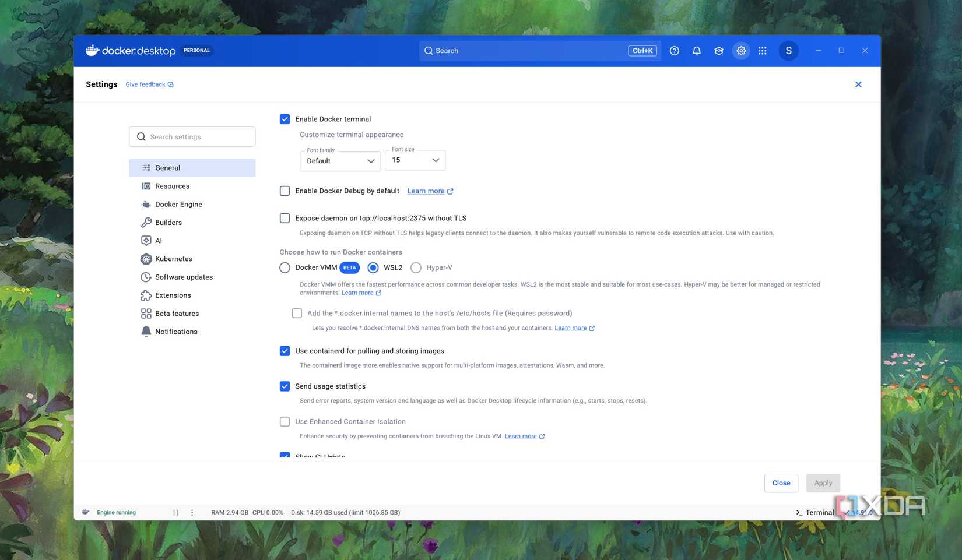Select the Hyper-V radio option
This screenshot has width=962, height=560.
coord(416,267)
